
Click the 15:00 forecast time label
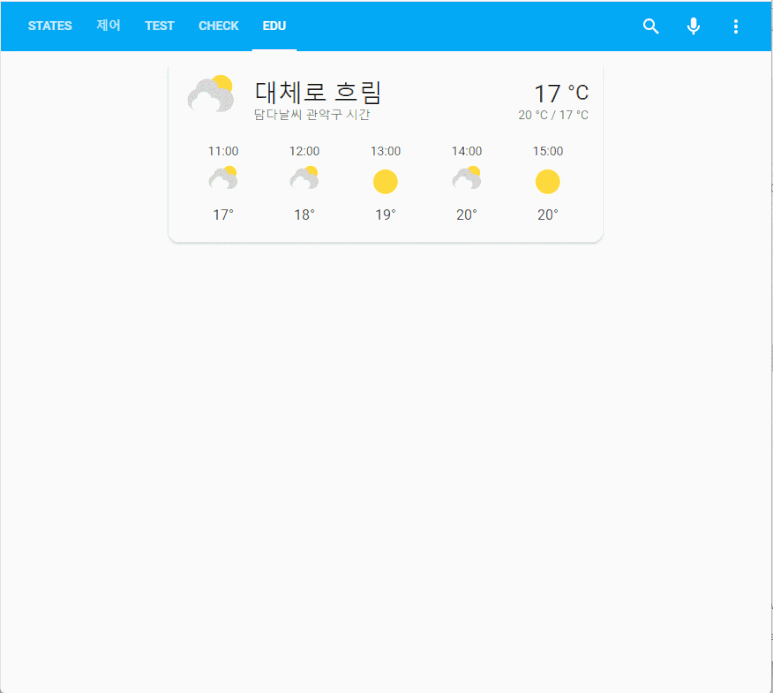548,151
